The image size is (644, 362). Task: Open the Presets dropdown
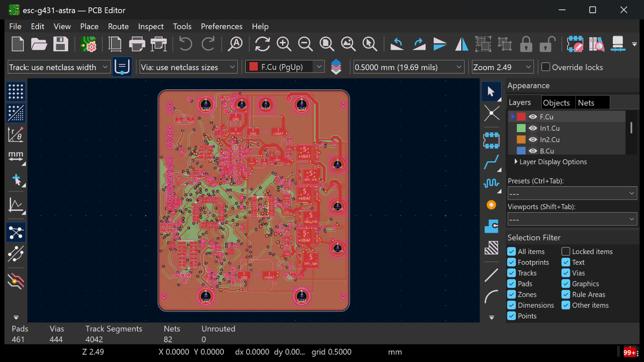[572, 193]
